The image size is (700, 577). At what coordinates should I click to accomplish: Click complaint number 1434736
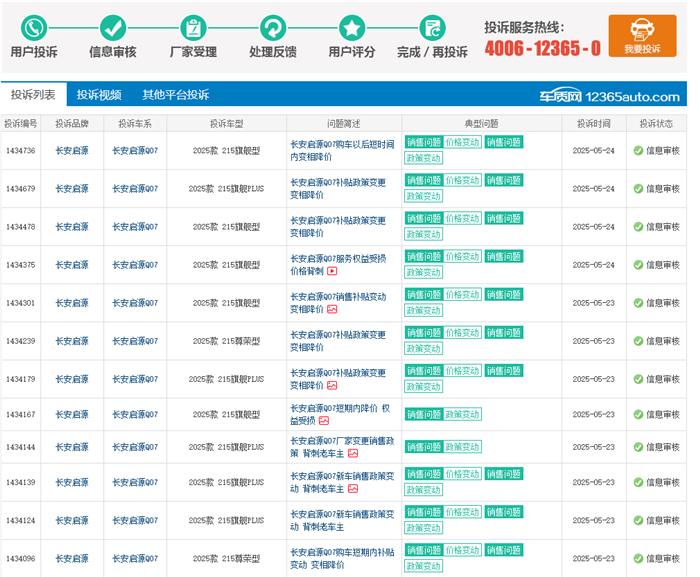point(21,151)
